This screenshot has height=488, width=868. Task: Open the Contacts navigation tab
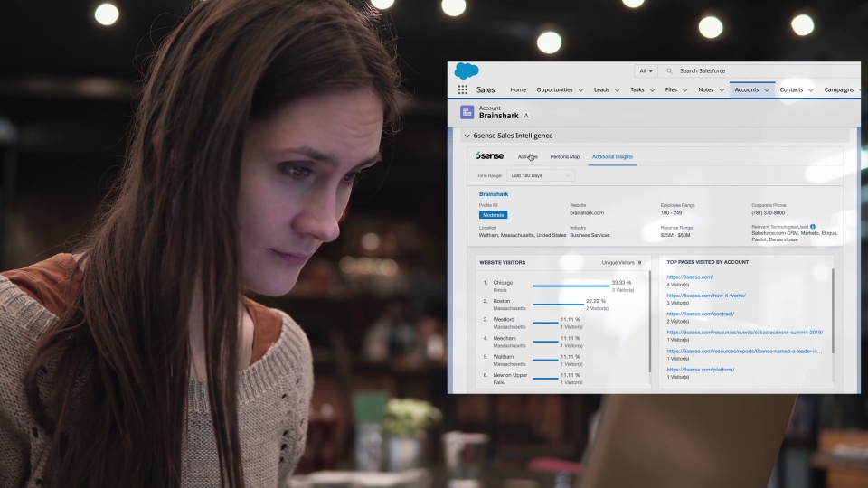tap(791, 90)
